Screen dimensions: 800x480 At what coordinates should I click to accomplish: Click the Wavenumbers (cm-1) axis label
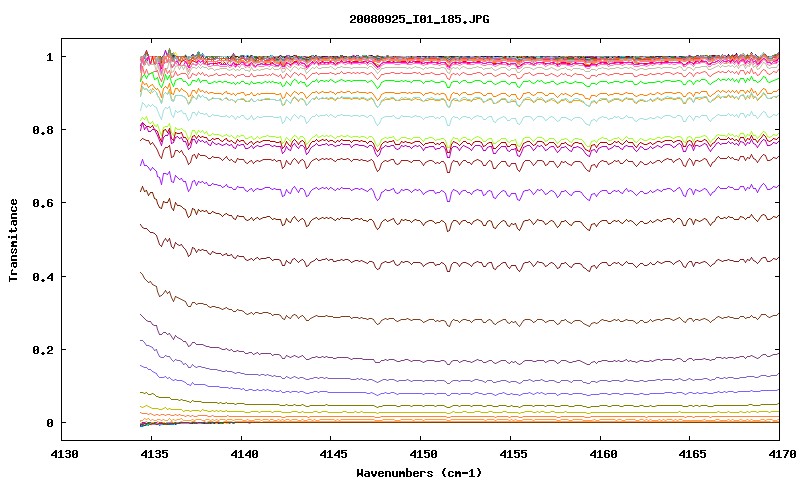[x=419, y=473]
